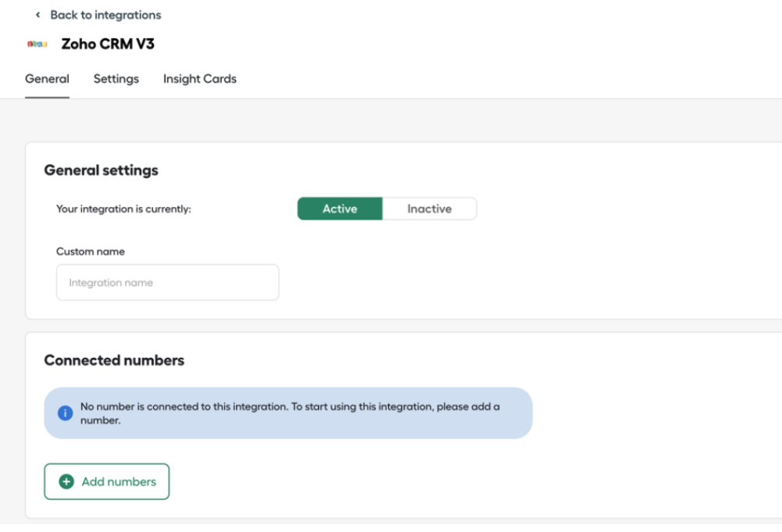The width and height of the screenshot is (782, 532).
Task: Go back to integrations
Action: 105,15
